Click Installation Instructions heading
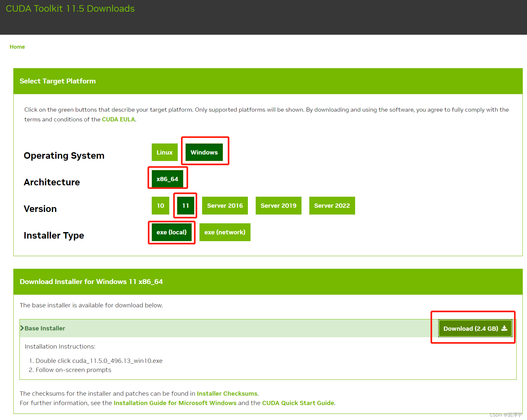The height and width of the screenshot is (420, 527). pos(60,347)
